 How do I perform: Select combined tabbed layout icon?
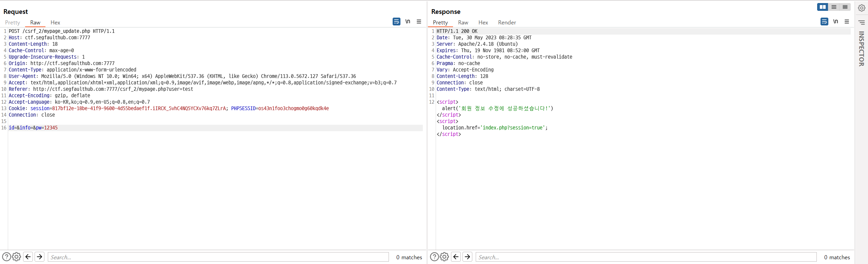point(845,7)
